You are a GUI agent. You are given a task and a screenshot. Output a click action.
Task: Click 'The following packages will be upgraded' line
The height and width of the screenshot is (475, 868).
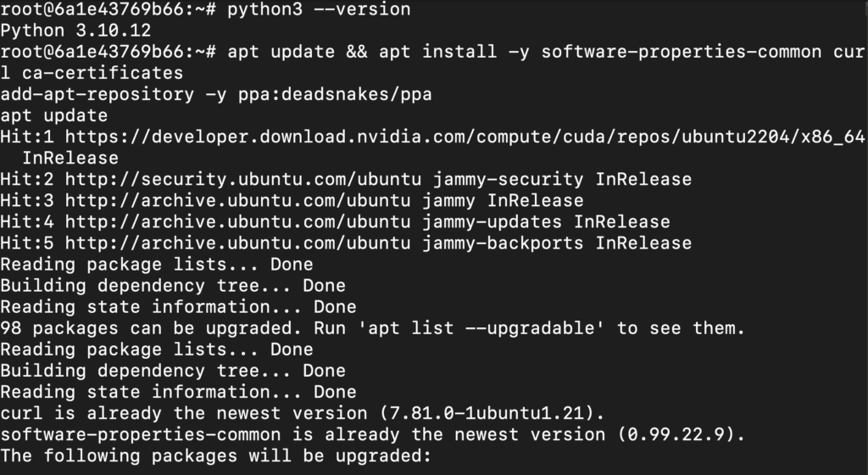tap(216, 455)
